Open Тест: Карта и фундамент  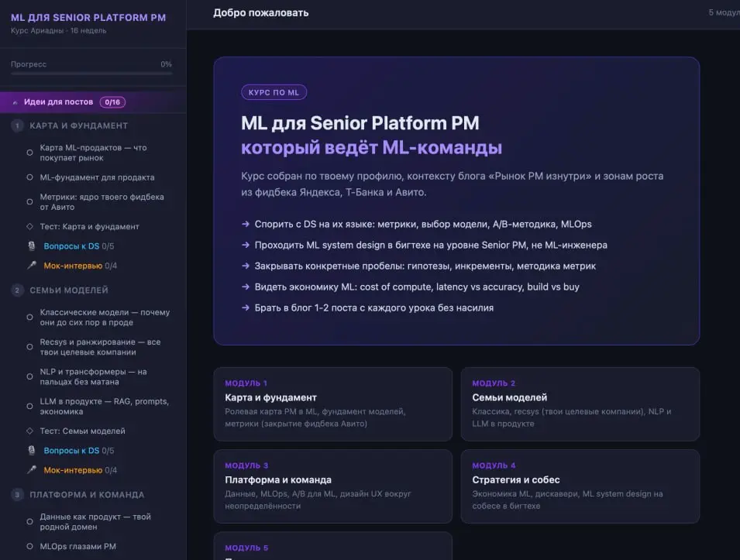(90, 226)
